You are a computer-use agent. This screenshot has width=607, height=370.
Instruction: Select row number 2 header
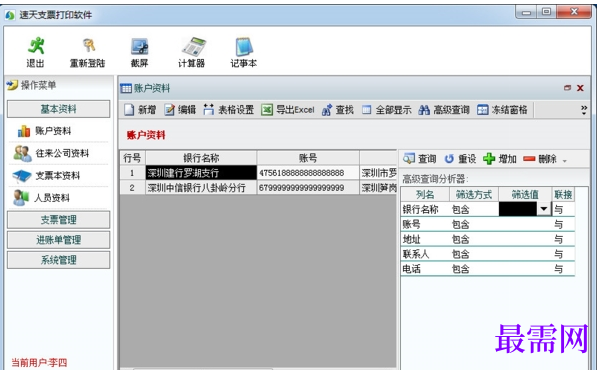point(132,188)
